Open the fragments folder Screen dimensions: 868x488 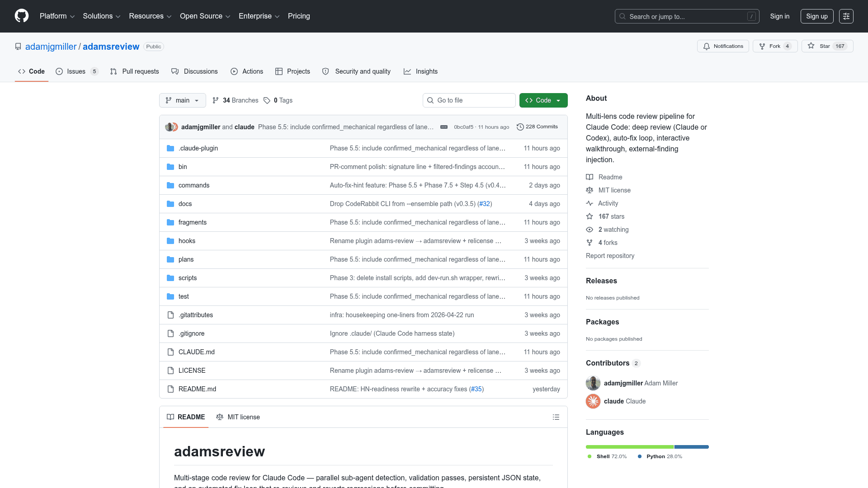(x=192, y=222)
